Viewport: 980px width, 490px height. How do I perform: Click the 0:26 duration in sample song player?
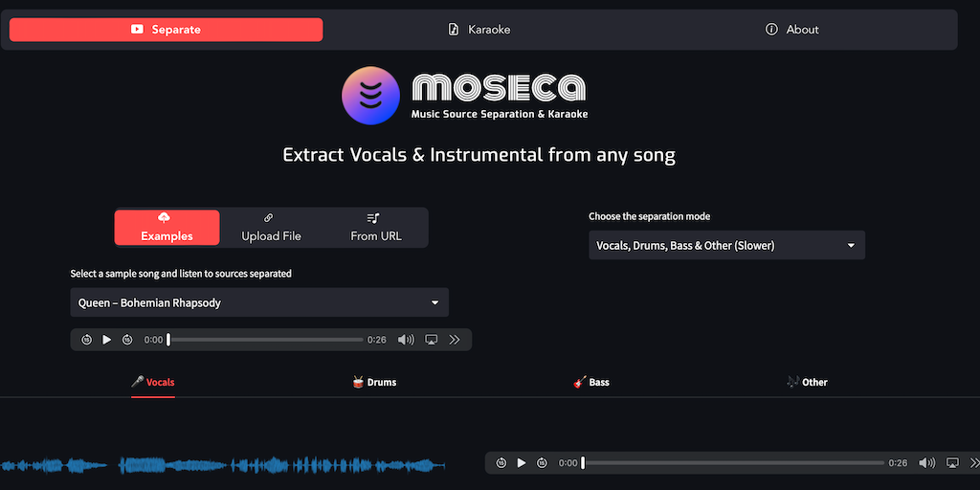377,340
